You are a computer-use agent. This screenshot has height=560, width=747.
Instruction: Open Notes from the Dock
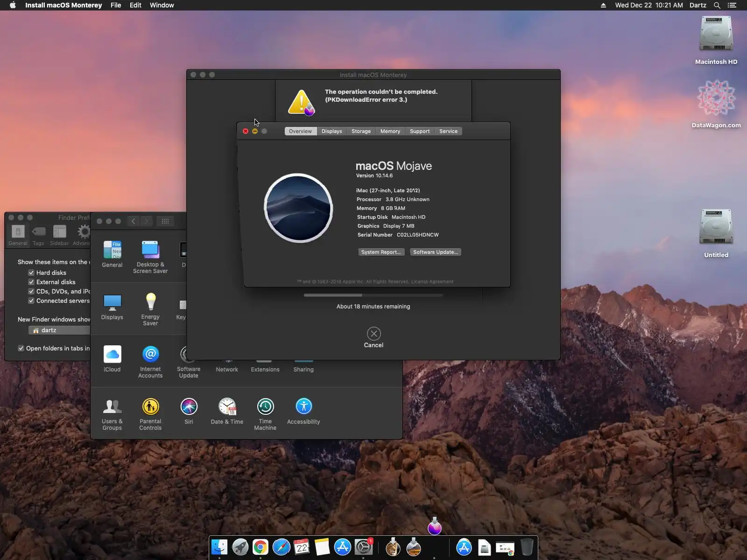point(322,547)
